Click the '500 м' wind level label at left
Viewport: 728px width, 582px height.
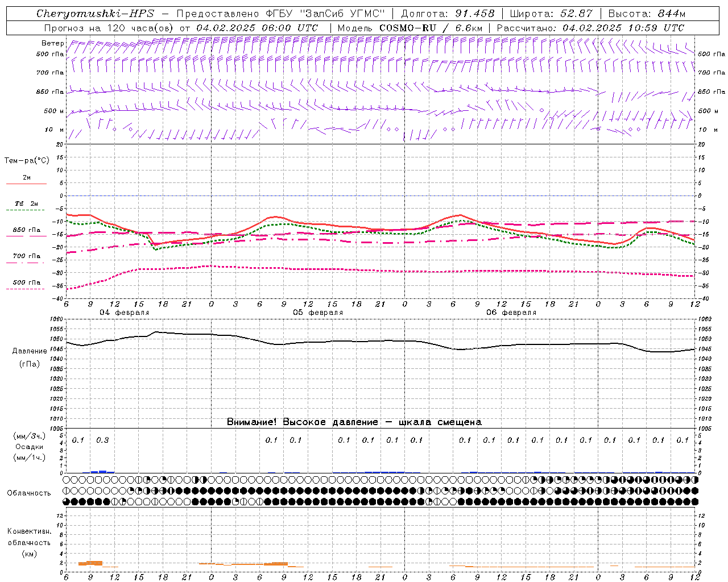point(55,111)
